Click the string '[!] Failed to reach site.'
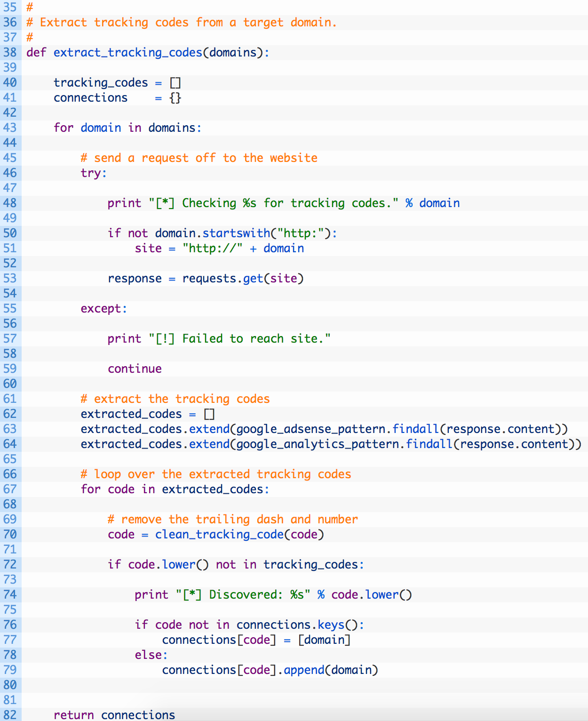 [x=240, y=338]
